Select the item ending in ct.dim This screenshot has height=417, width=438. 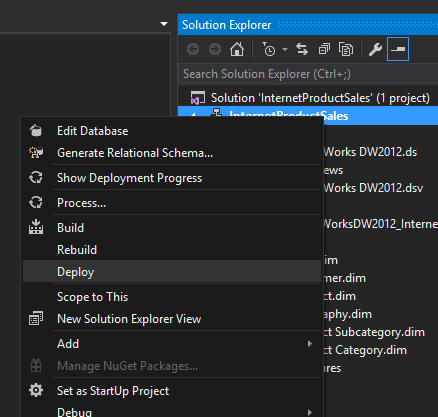pyautogui.click(x=340, y=296)
